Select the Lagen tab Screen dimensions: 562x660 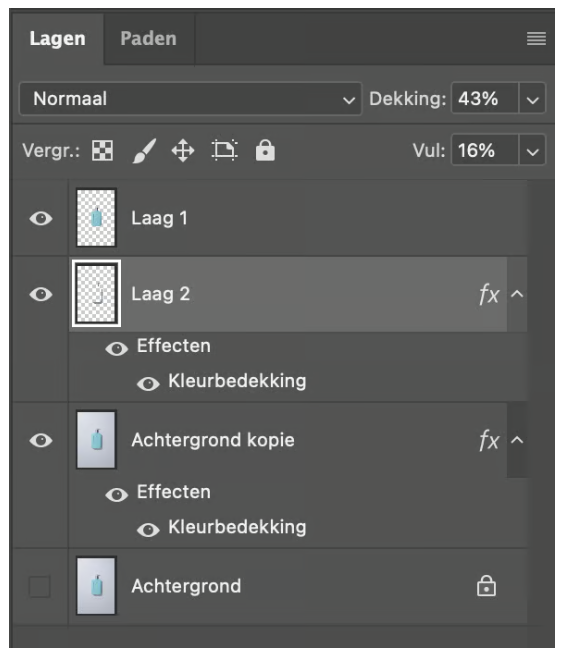point(57,39)
